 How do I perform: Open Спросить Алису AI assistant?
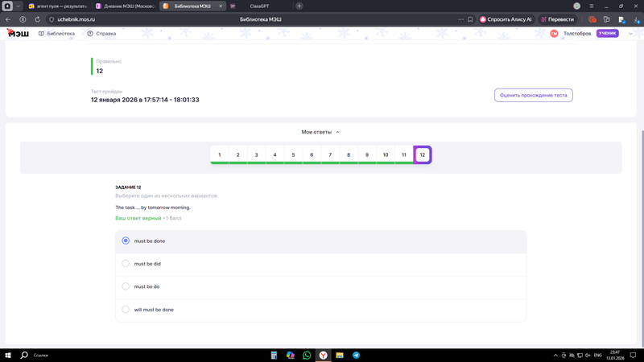click(506, 19)
